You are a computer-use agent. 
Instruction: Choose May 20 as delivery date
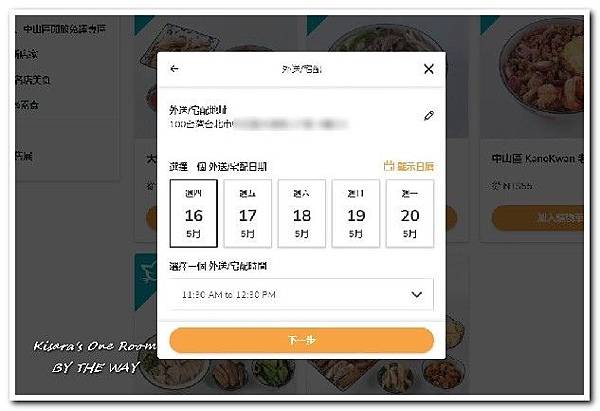(410, 214)
